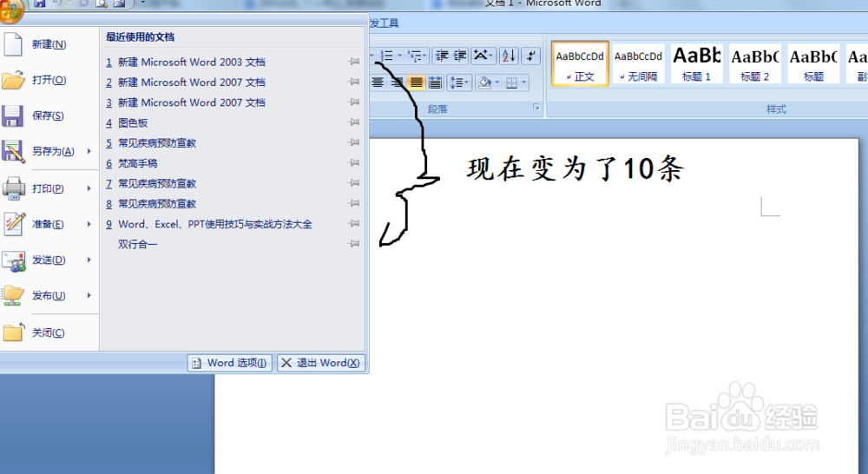Pin recent document number 8
The height and width of the screenshot is (474, 868).
[354, 203]
